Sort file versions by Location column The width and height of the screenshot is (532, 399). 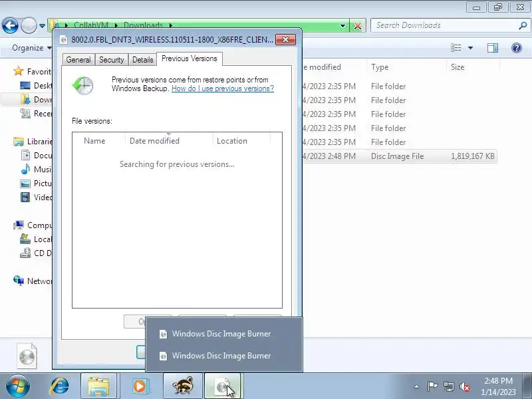coord(241,141)
